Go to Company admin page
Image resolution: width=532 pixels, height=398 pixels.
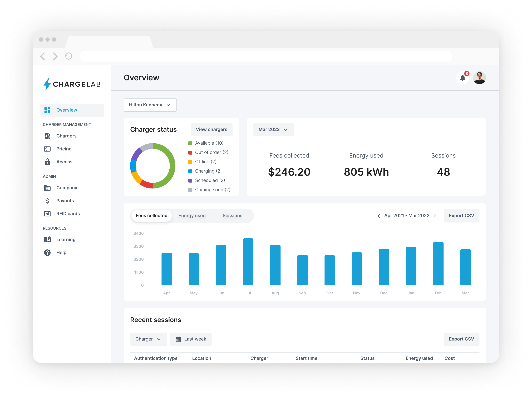pyautogui.click(x=66, y=188)
